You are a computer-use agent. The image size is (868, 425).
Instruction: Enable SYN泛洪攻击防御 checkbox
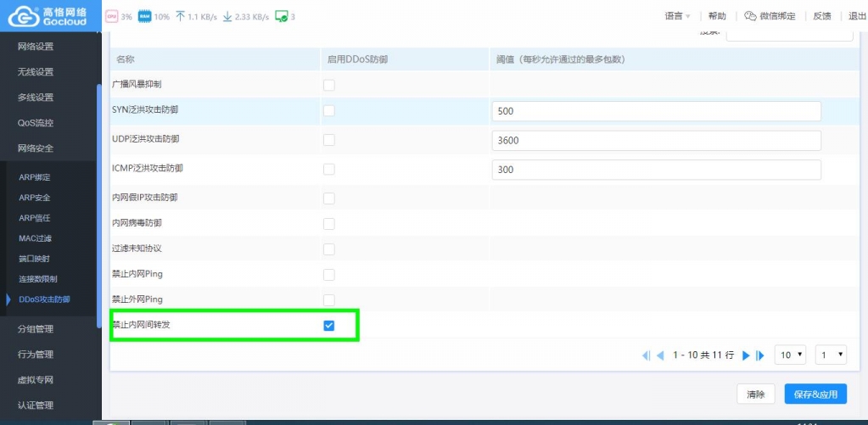pos(329,110)
